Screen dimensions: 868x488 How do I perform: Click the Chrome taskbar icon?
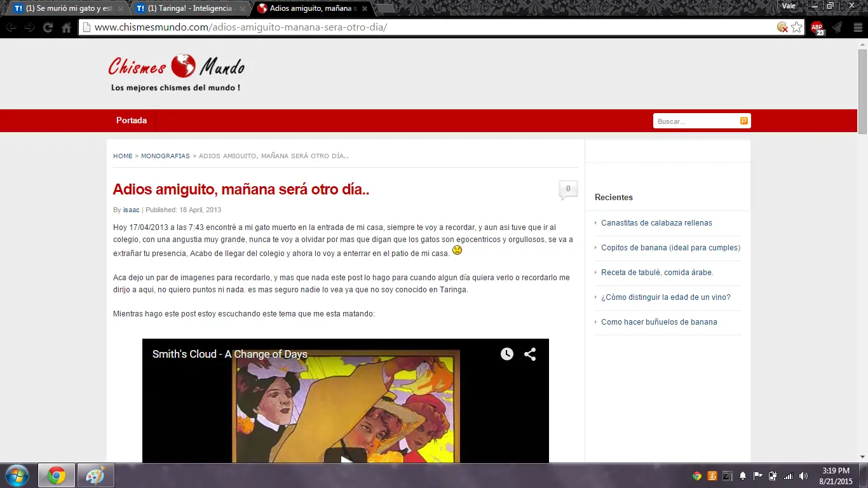pos(57,475)
